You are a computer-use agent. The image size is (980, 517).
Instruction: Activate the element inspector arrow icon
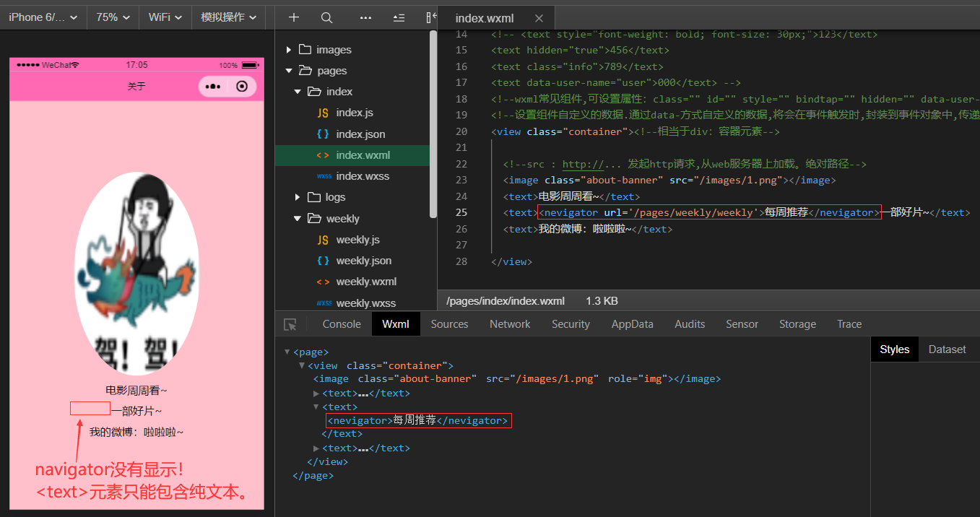[290, 324]
